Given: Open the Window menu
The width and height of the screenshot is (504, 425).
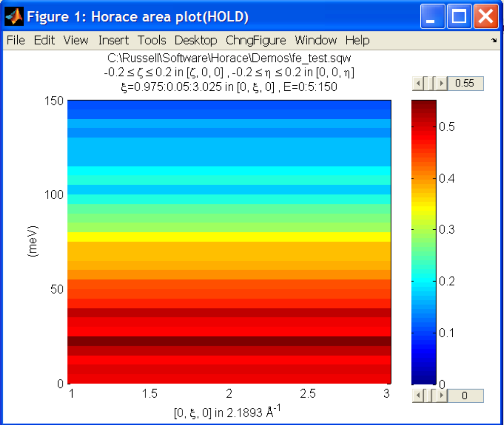Looking at the screenshot, I should 316,40.
